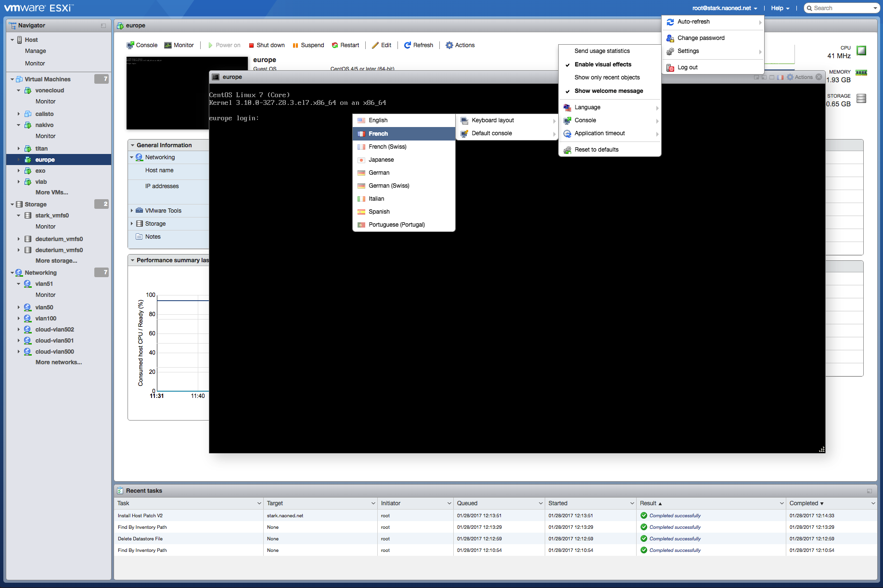Viewport: 883px width, 588px height.
Task: Pick Spanish keyboard layout
Action: pos(404,212)
